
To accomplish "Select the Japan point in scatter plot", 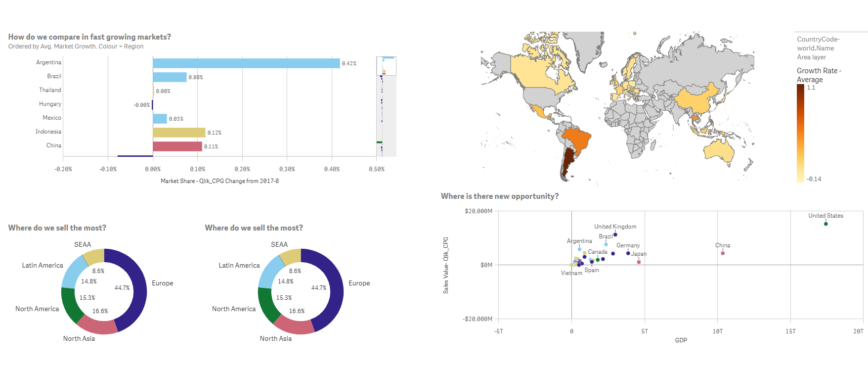I will (x=639, y=262).
